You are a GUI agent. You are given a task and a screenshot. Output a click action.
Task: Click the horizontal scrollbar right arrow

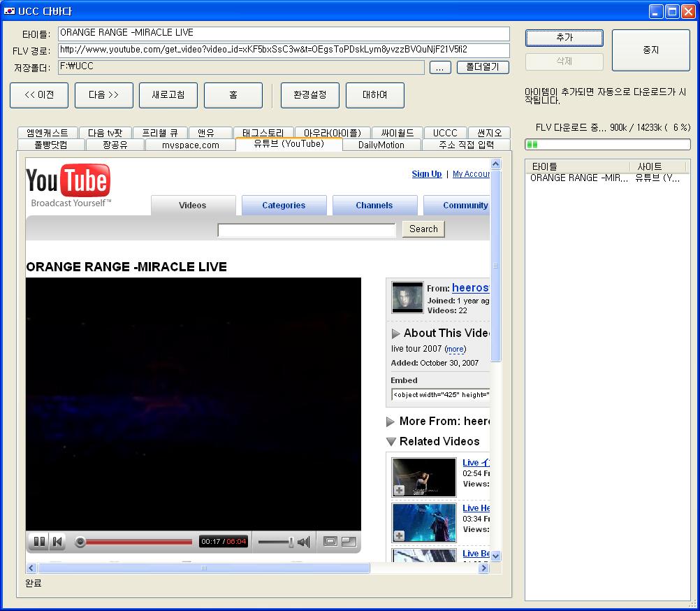(x=483, y=568)
